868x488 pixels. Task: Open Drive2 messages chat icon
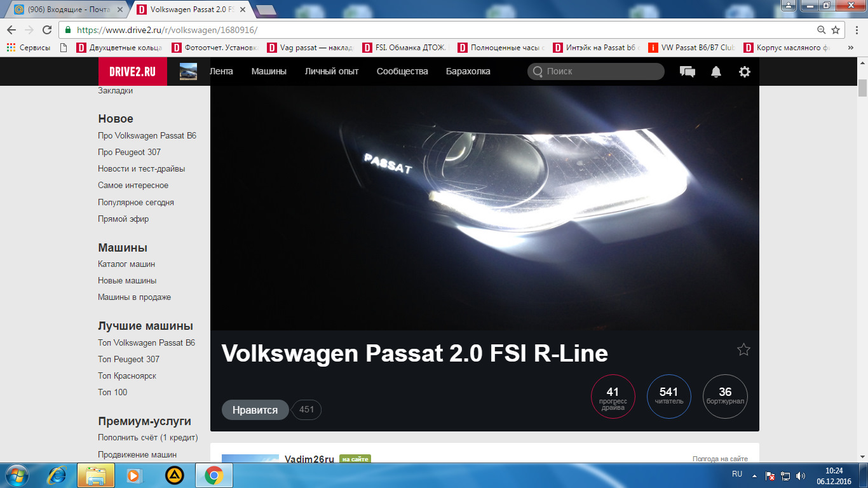tap(688, 72)
